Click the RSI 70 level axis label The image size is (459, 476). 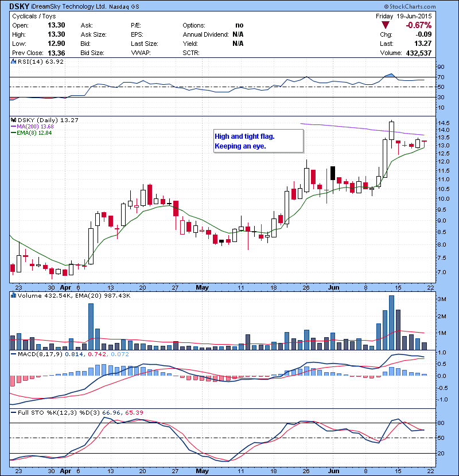[441, 77]
